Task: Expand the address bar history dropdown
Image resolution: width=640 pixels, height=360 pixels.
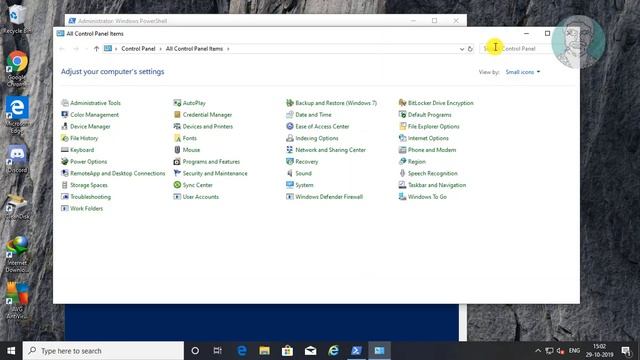Action: 462,49
